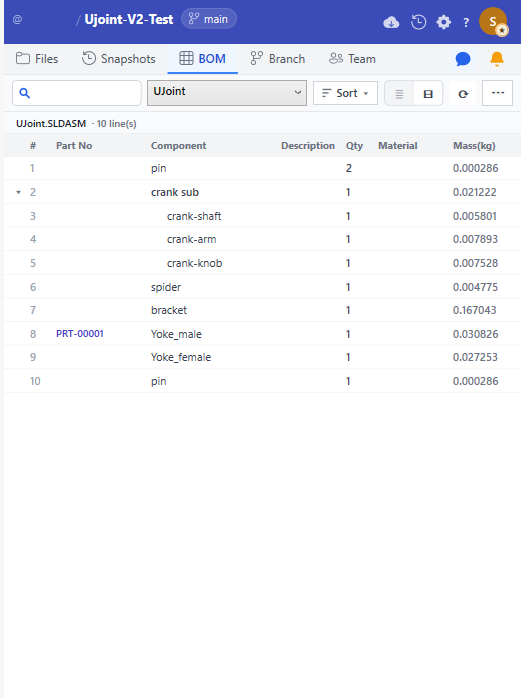Switch to flat list view
Image resolution: width=521 pixels, height=698 pixels.
tap(399, 93)
